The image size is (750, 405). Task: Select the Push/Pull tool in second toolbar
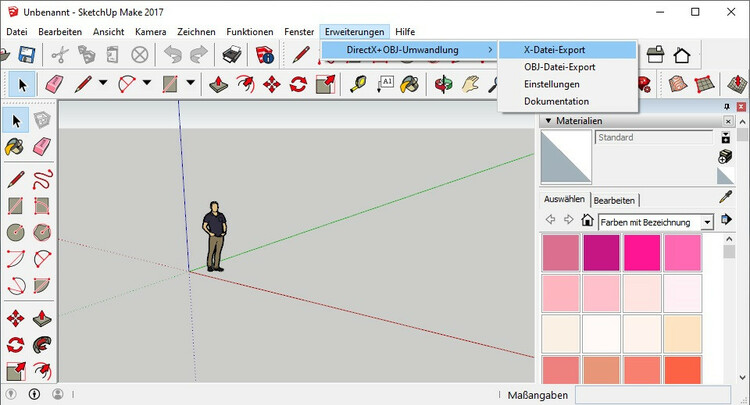(x=219, y=84)
